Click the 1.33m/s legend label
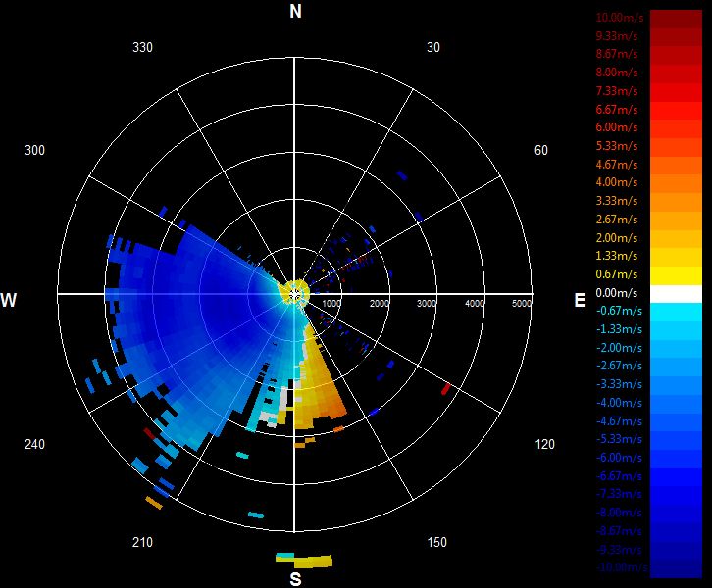 pos(617,256)
